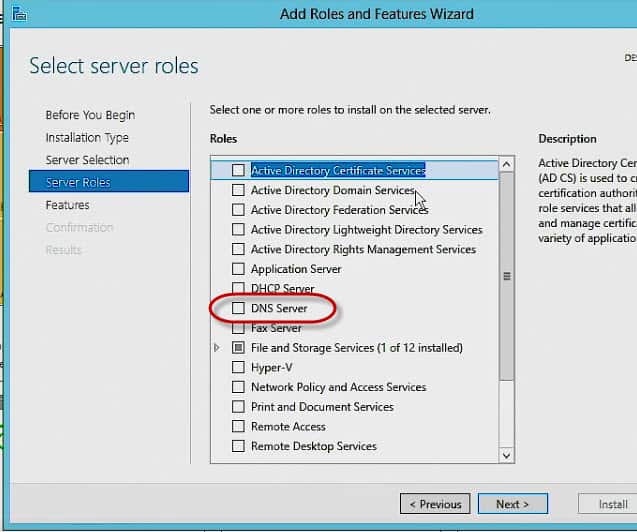This screenshot has width=637, height=532.
Task: Check the Active Directory Certificate Services checkbox
Action: pyautogui.click(x=238, y=170)
